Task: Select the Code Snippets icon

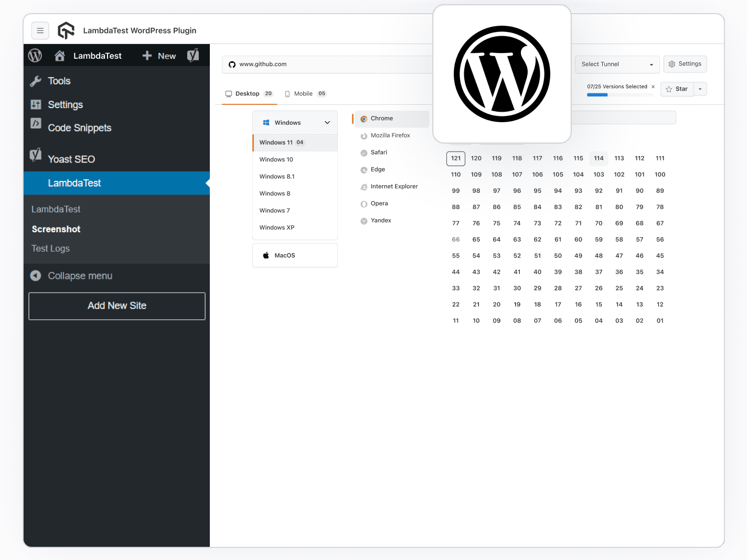Action: click(35, 124)
